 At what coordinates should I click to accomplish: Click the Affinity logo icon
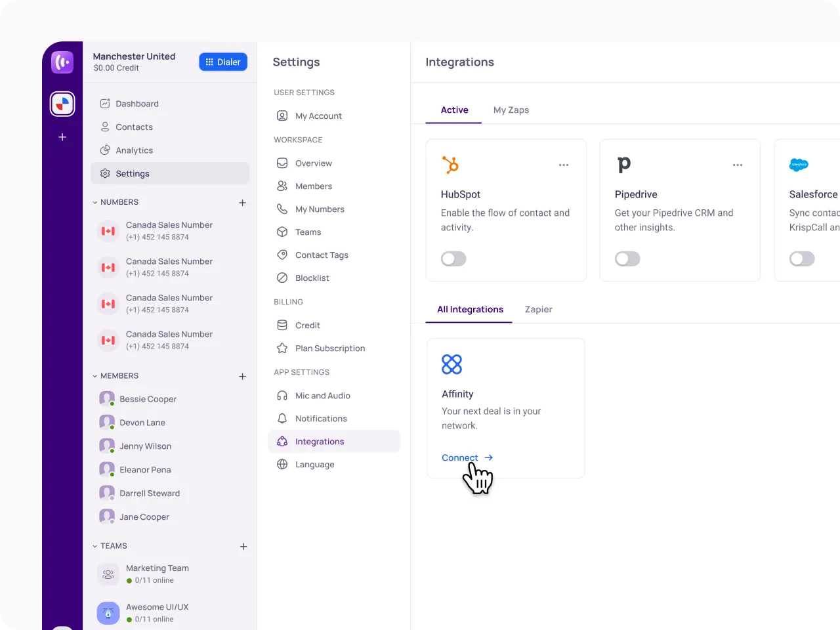[x=452, y=364]
